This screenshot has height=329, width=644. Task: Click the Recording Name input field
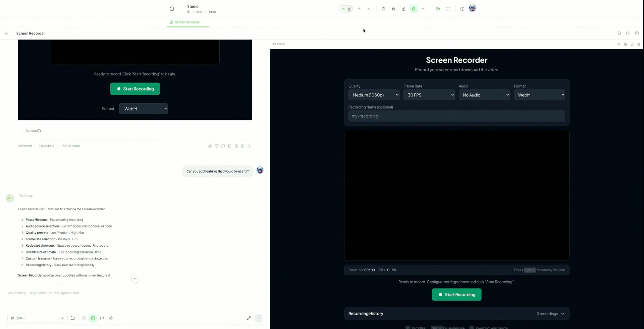coord(457,116)
